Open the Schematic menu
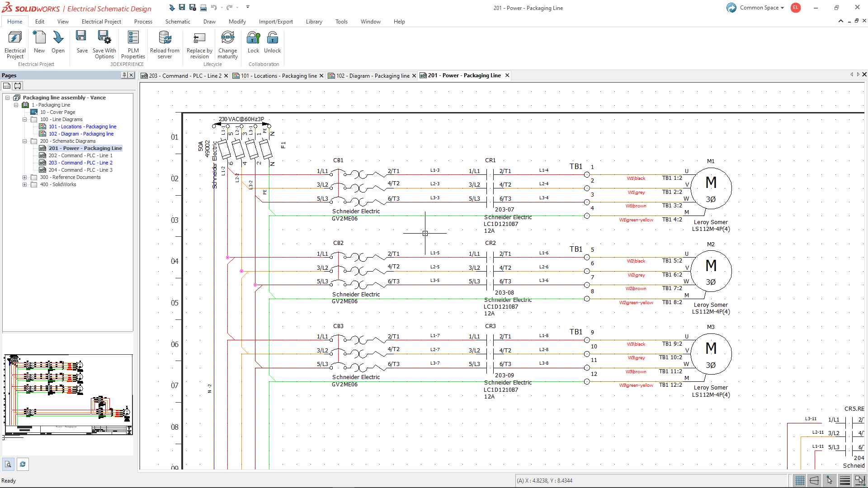 click(x=178, y=21)
